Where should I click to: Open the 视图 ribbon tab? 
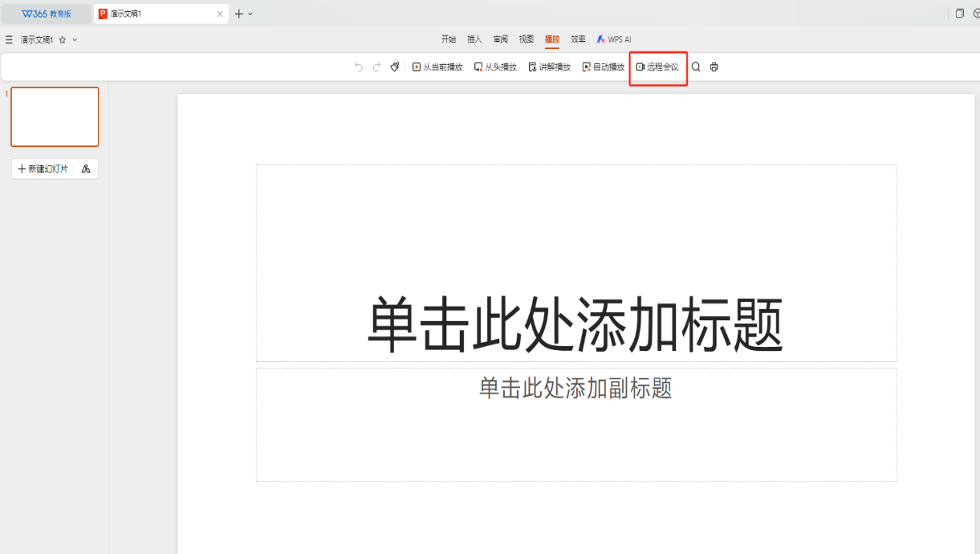(526, 39)
